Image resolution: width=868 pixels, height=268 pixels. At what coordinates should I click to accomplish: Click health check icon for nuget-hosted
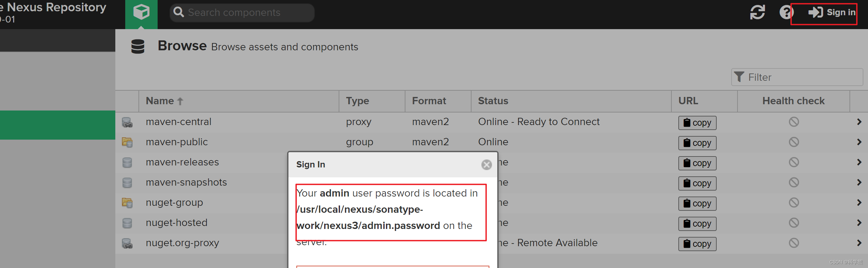tap(794, 223)
